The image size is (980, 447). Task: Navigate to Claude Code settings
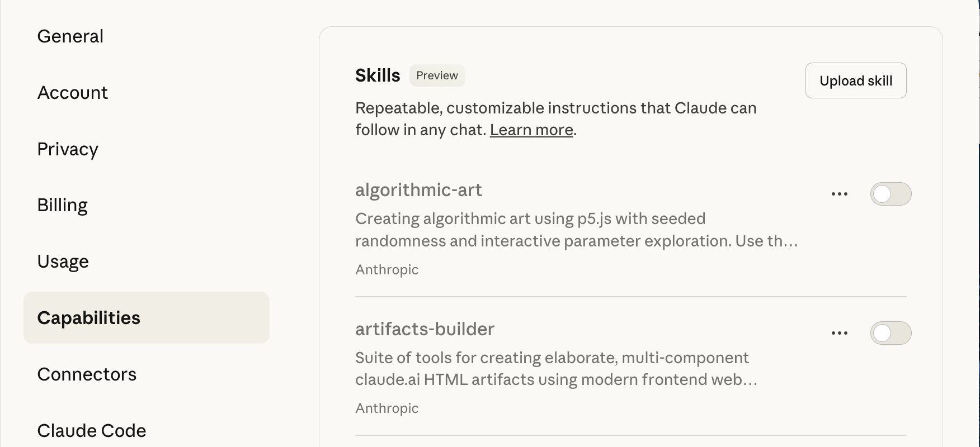click(x=91, y=430)
